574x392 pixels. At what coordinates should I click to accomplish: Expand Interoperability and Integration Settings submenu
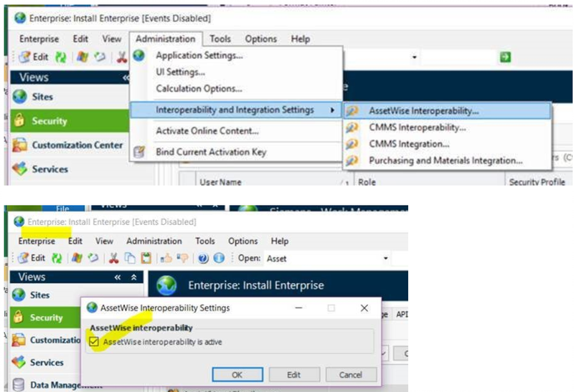tap(236, 110)
